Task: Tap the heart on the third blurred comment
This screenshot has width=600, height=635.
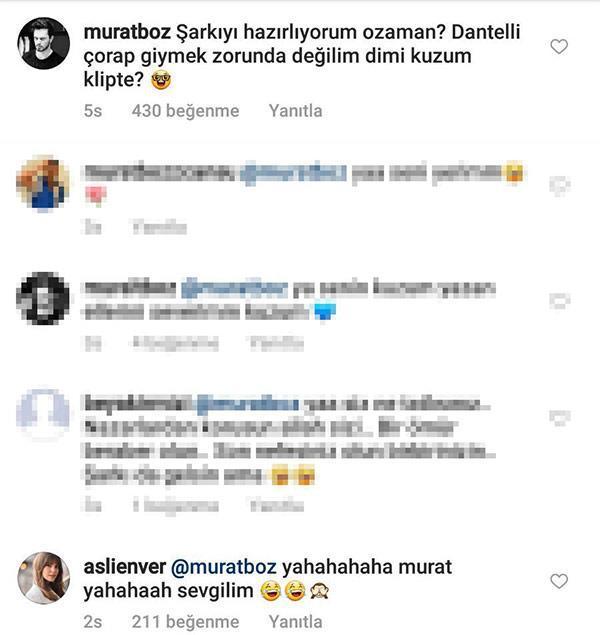Action: (560, 417)
